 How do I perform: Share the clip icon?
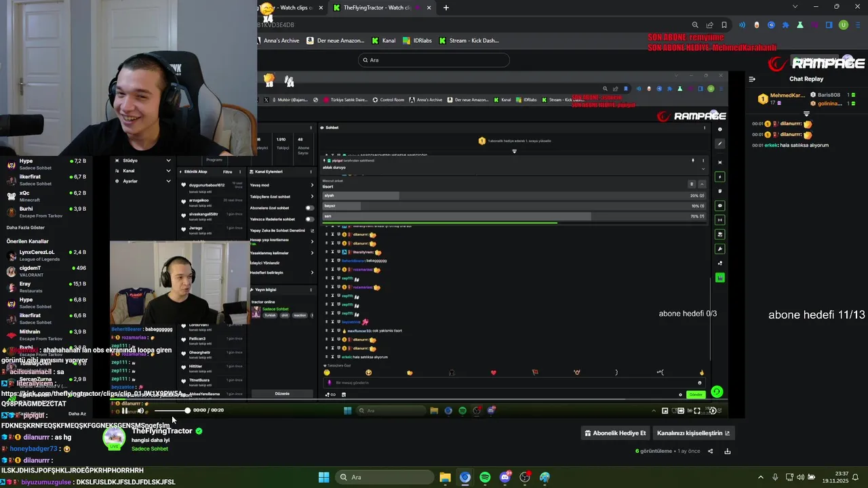click(x=711, y=451)
